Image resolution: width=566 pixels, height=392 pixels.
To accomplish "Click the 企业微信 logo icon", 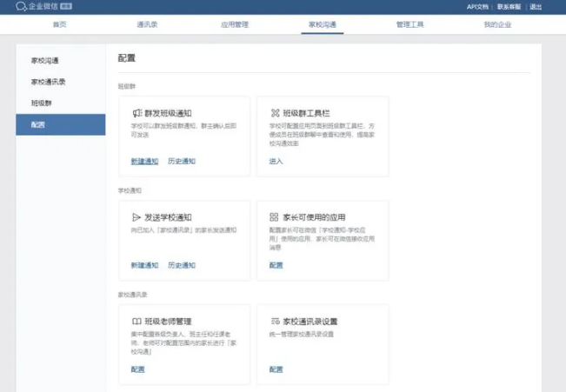I will pyautogui.click(x=21, y=6).
